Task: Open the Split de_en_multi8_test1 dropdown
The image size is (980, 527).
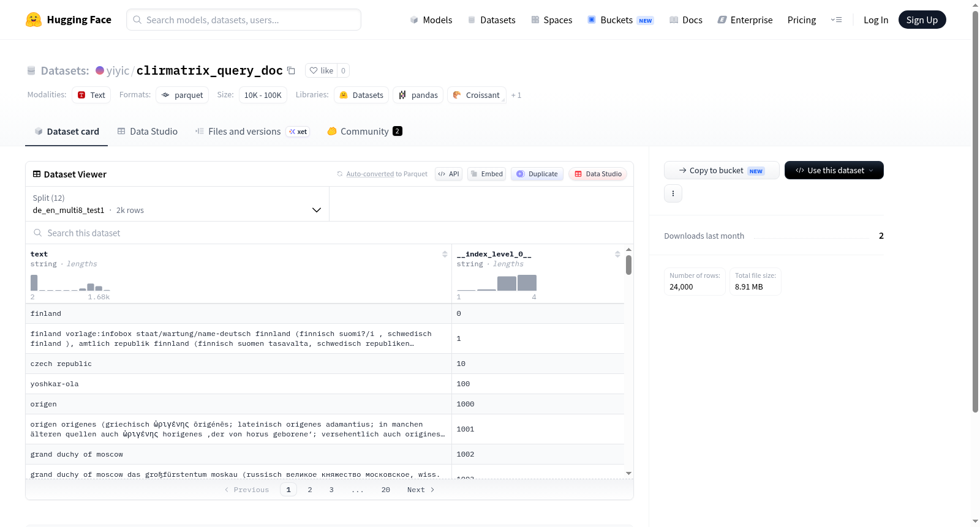Action: [177, 204]
